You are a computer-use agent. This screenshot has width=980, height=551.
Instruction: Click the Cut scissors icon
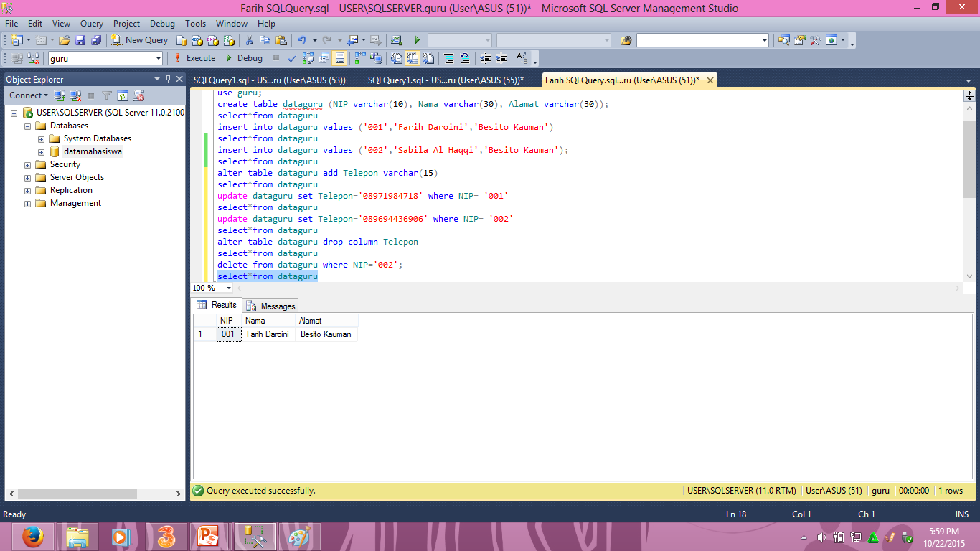pyautogui.click(x=249, y=40)
